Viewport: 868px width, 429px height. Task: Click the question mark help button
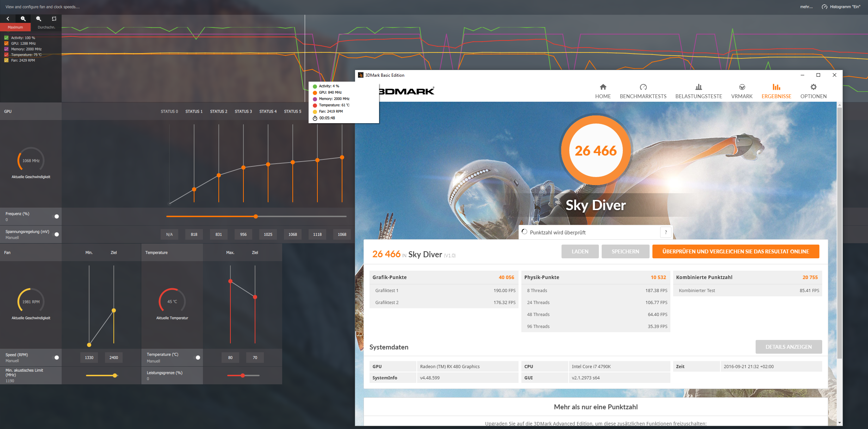point(665,232)
